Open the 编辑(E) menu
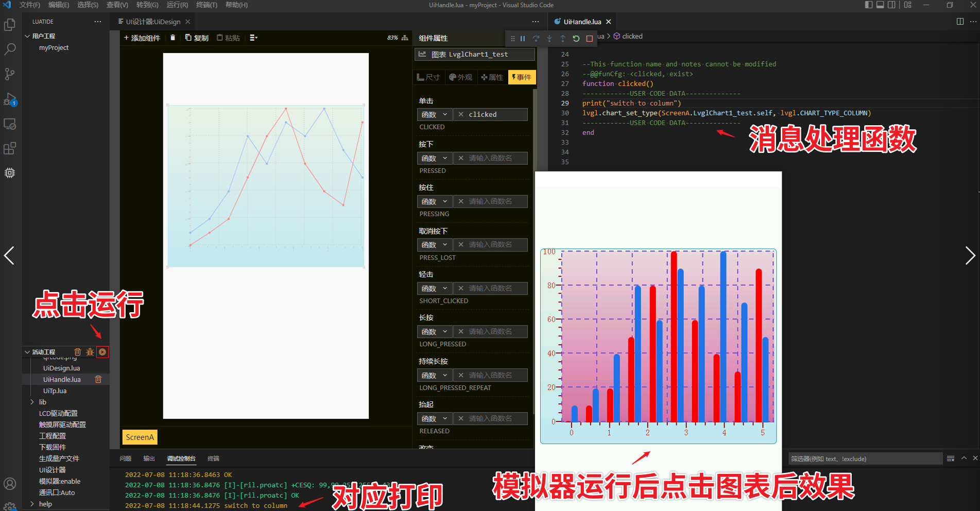 point(59,5)
